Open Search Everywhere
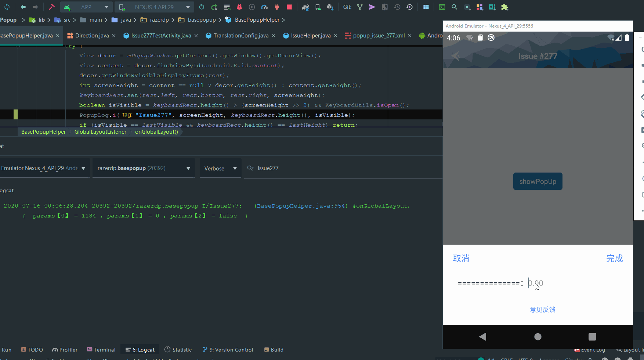Viewport: 644px width, 360px height. click(x=455, y=7)
